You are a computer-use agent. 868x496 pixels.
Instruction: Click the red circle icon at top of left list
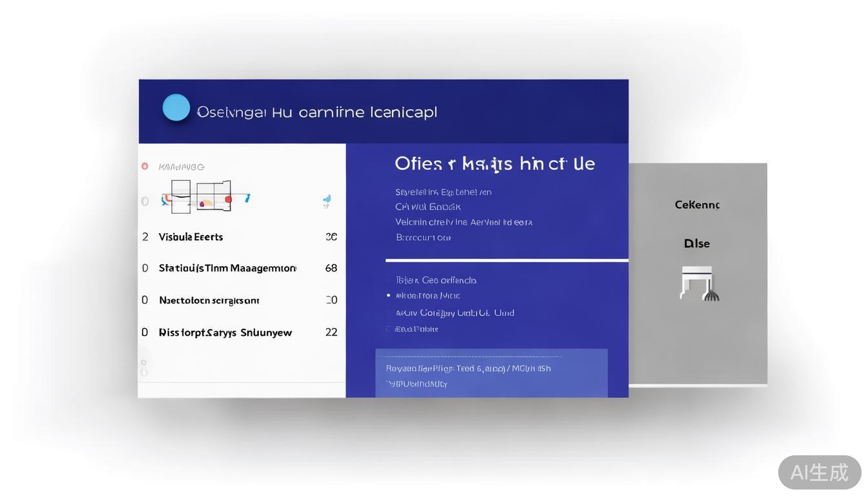click(x=145, y=167)
